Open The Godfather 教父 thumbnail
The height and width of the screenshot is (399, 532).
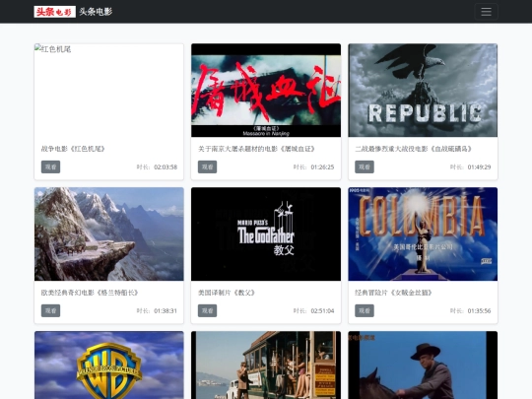(x=266, y=234)
